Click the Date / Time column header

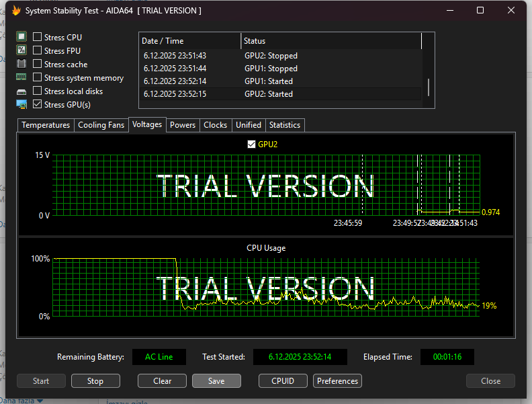click(190, 41)
